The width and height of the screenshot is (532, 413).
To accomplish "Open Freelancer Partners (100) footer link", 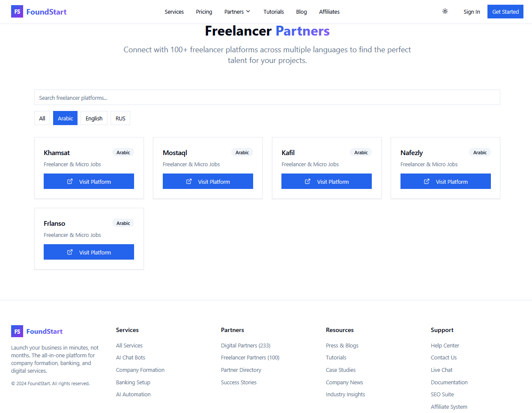I will click(x=250, y=357).
